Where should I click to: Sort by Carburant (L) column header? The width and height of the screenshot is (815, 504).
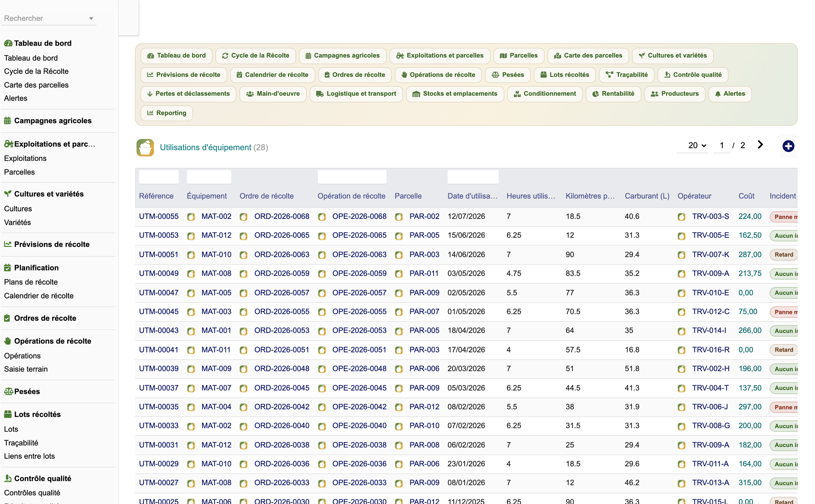tap(647, 196)
